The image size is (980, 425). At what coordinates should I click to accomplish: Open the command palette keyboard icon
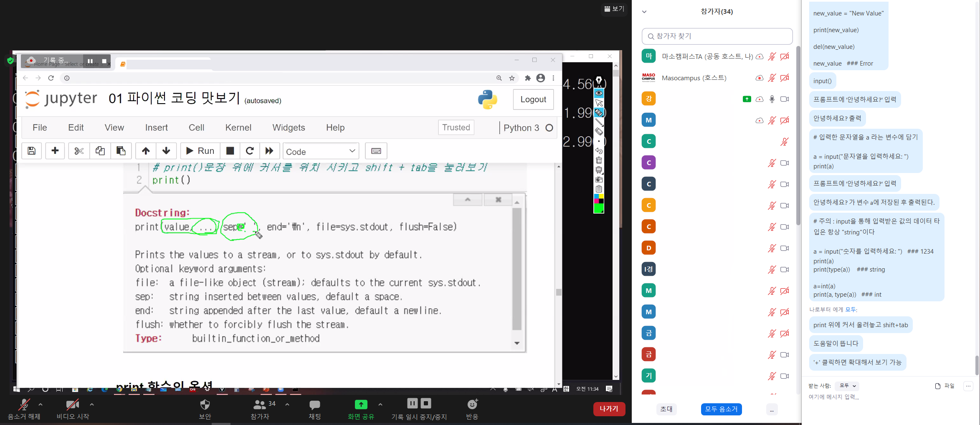tap(376, 151)
